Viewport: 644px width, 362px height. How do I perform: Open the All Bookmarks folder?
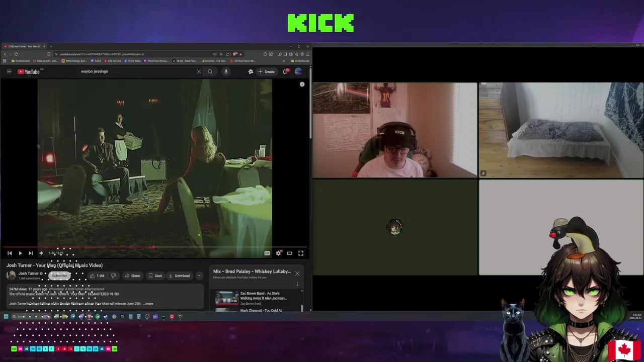point(300,61)
